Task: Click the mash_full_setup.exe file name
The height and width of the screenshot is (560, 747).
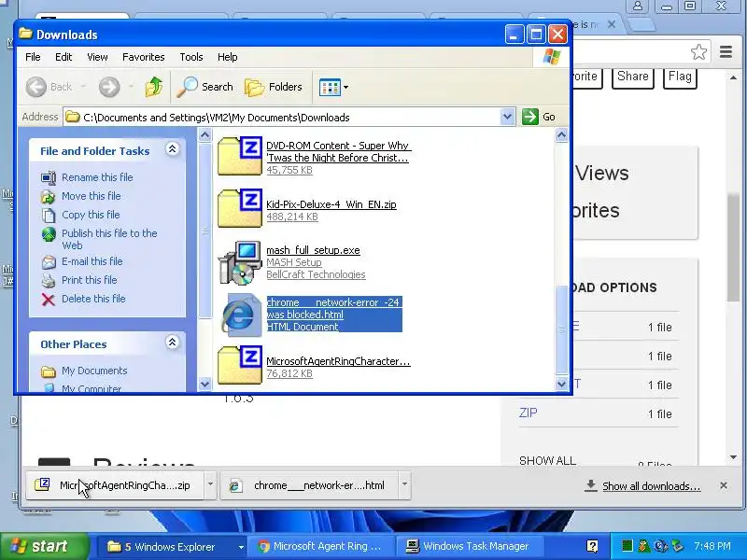Action: [313, 250]
